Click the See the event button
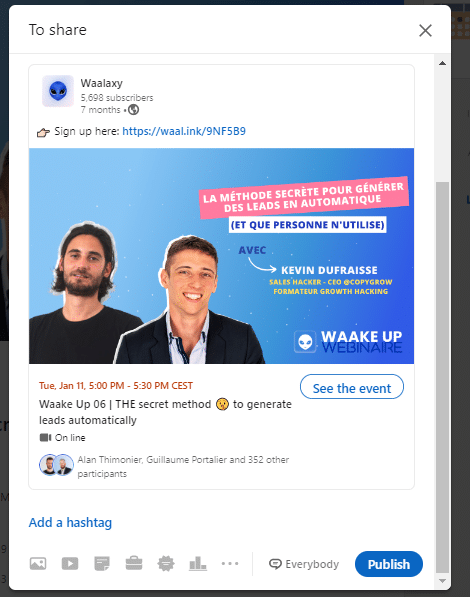 352,387
